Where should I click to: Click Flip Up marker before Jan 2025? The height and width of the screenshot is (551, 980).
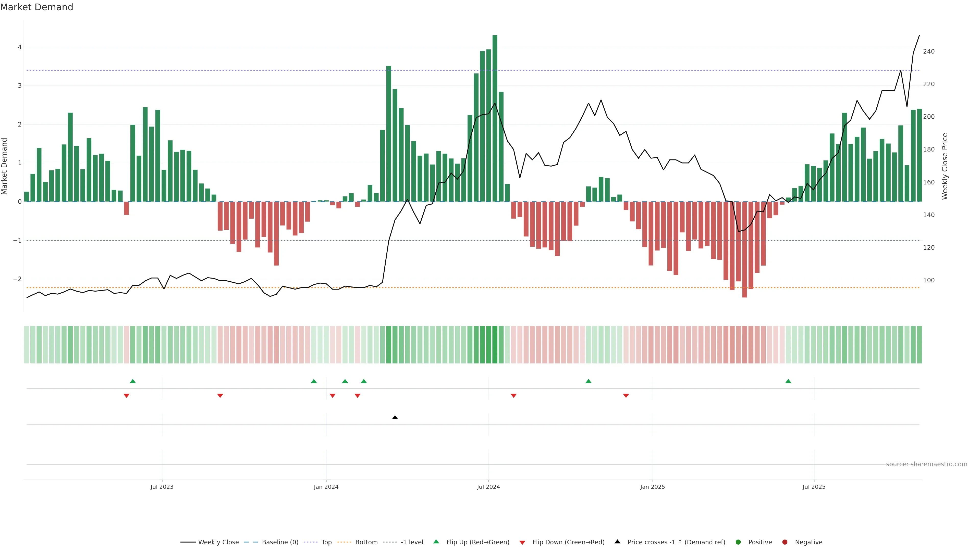click(x=589, y=381)
